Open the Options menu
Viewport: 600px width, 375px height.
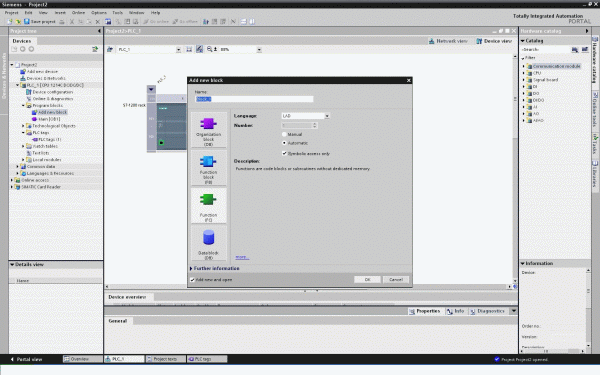click(99, 13)
